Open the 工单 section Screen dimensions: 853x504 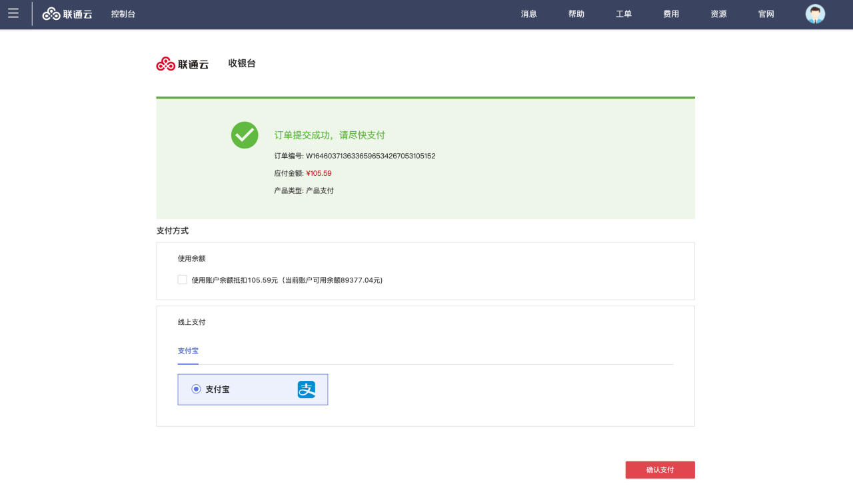(x=623, y=14)
